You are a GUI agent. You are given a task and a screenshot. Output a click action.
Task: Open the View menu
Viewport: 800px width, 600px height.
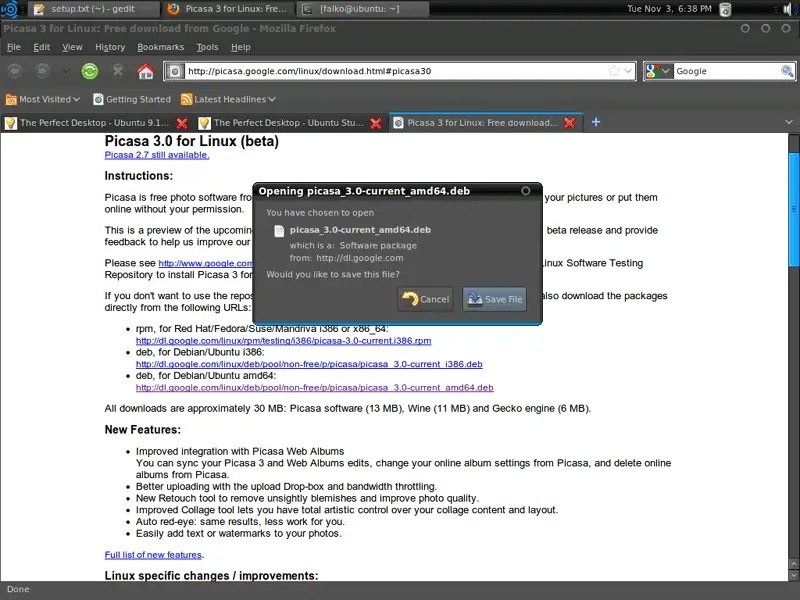pyautogui.click(x=72, y=47)
